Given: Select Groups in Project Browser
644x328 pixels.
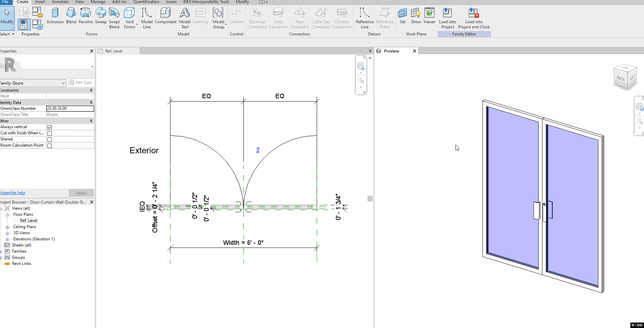Looking at the screenshot, I should [18, 257].
